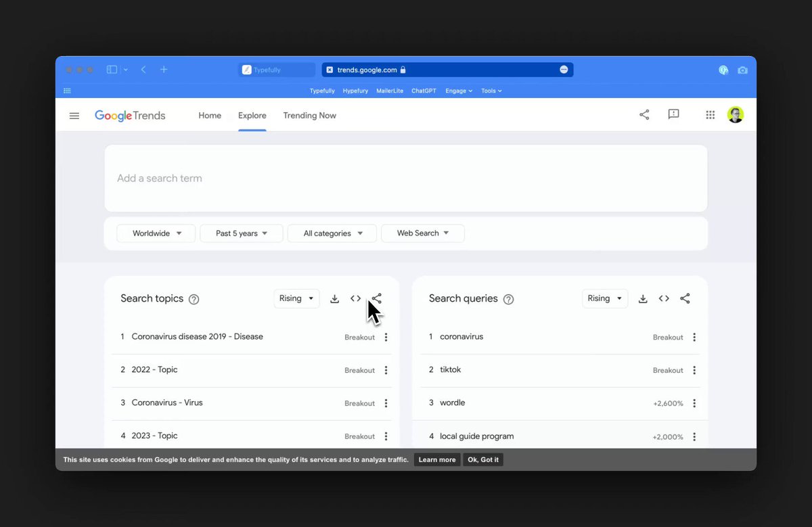Open more options for 2022 - Topic
Screen dimensions: 812x527
pos(386,370)
